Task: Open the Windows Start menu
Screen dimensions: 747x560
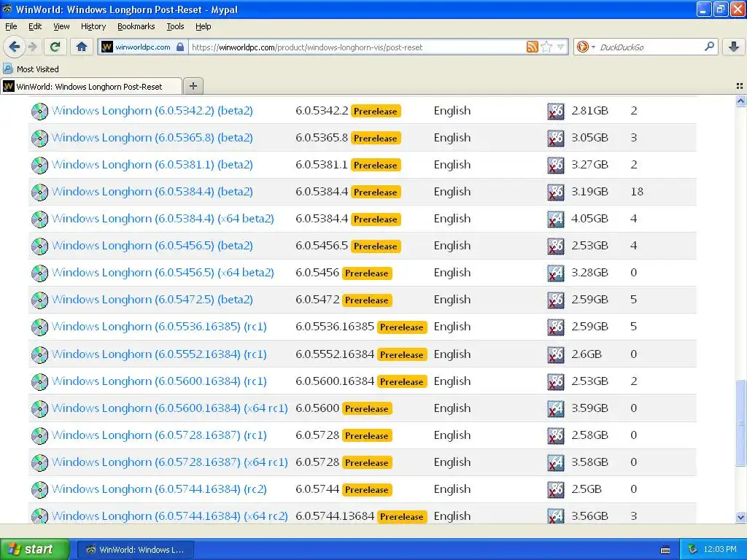Action: 34,549
